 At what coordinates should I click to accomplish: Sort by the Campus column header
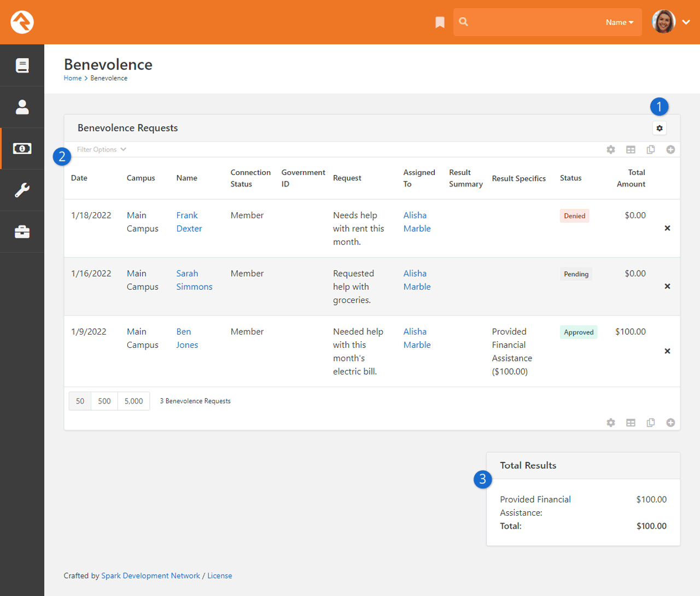click(141, 178)
